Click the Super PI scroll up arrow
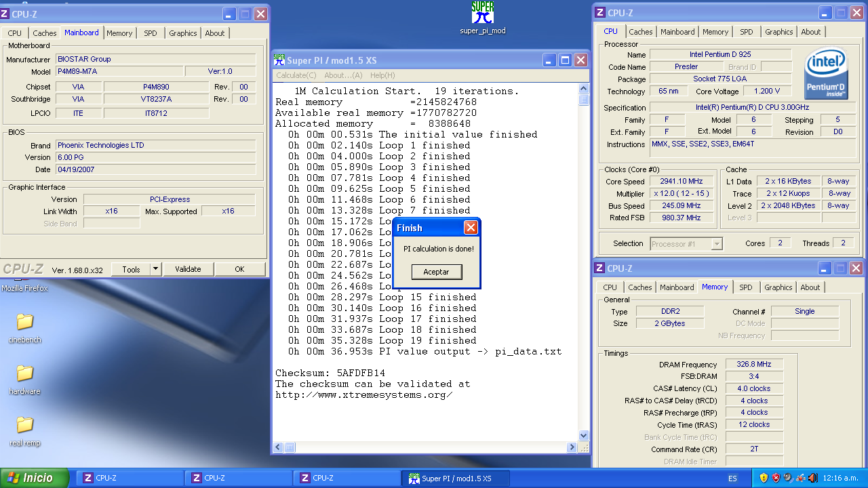This screenshot has width=868, height=488. tap(584, 89)
